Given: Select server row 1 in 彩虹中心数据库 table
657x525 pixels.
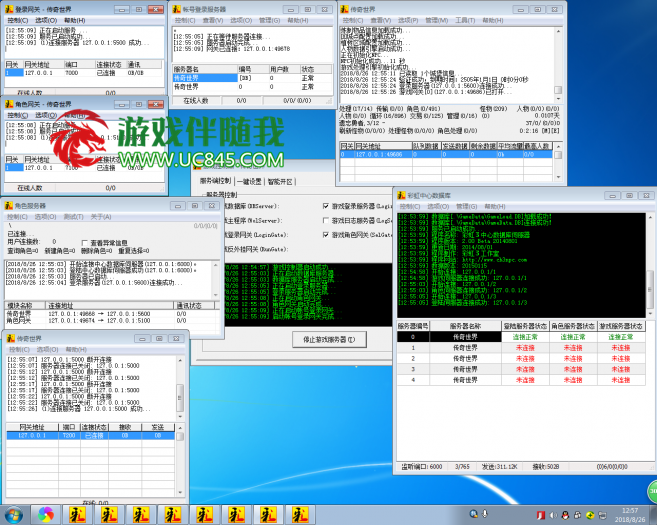Looking at the screenshot, I should click(x=521, y=348).
